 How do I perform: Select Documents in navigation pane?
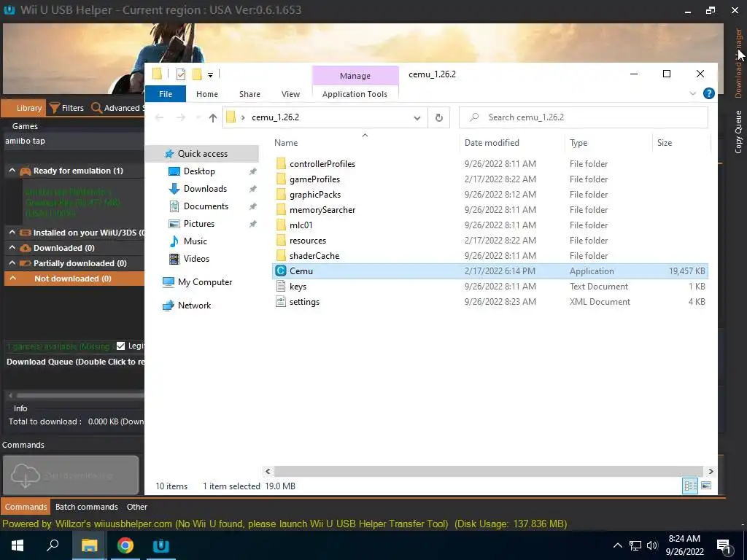coord(206,206)
